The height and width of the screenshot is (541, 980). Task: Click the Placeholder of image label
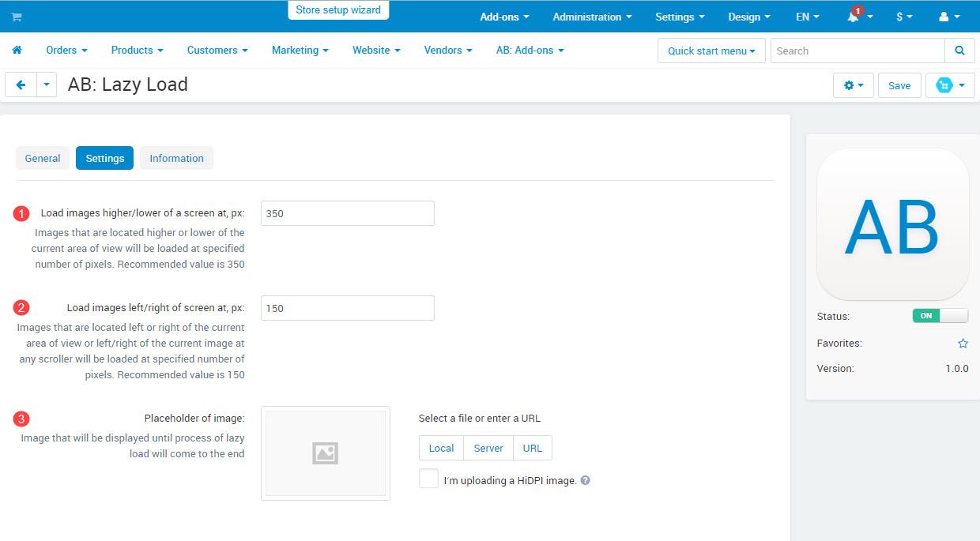pyautogui.click(x=194, y=418)
